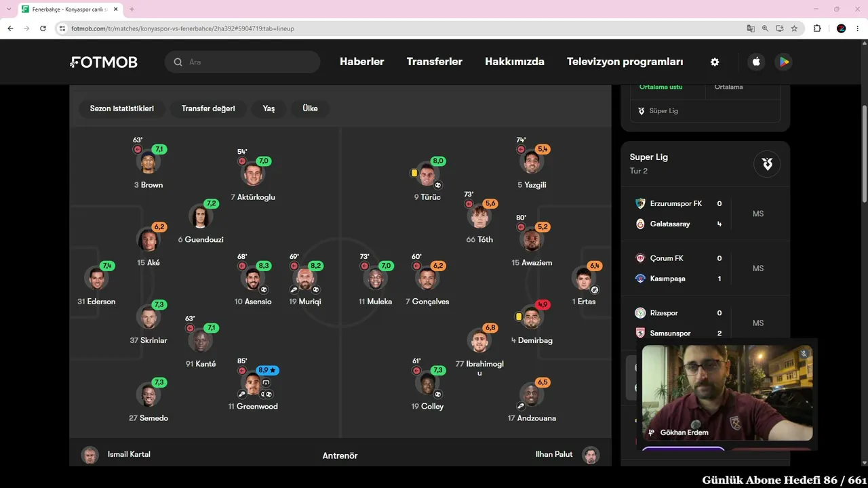Image resolution: width=868 pixels, height=488 pixels.
Task: Open Awaziem player name
Action: pos(532,263)
